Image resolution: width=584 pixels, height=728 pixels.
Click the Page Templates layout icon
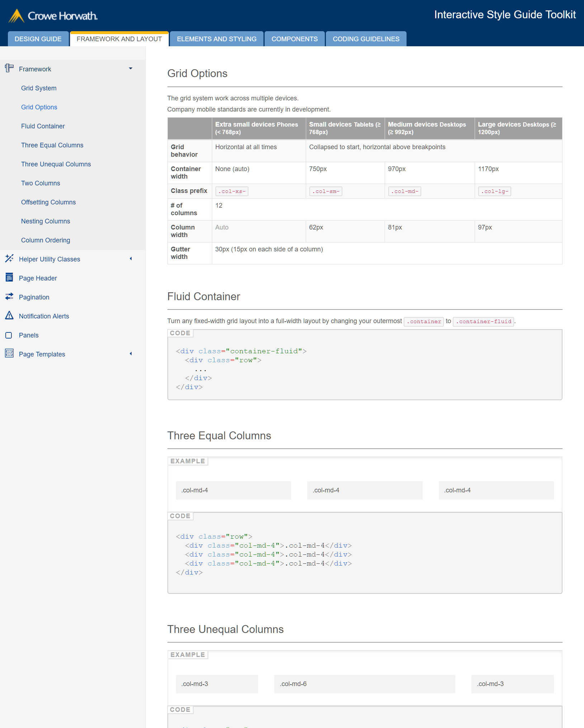[9, 354]
